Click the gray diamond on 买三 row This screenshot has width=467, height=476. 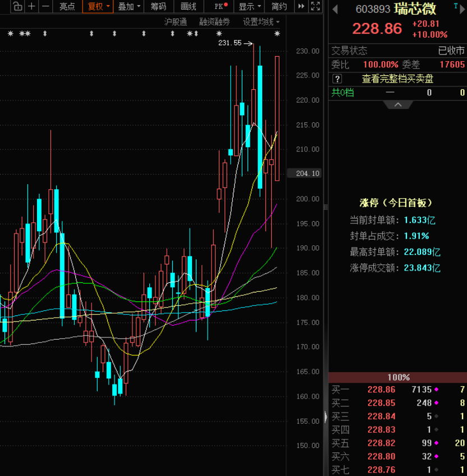pyautogui.click(x=436, y=416)
